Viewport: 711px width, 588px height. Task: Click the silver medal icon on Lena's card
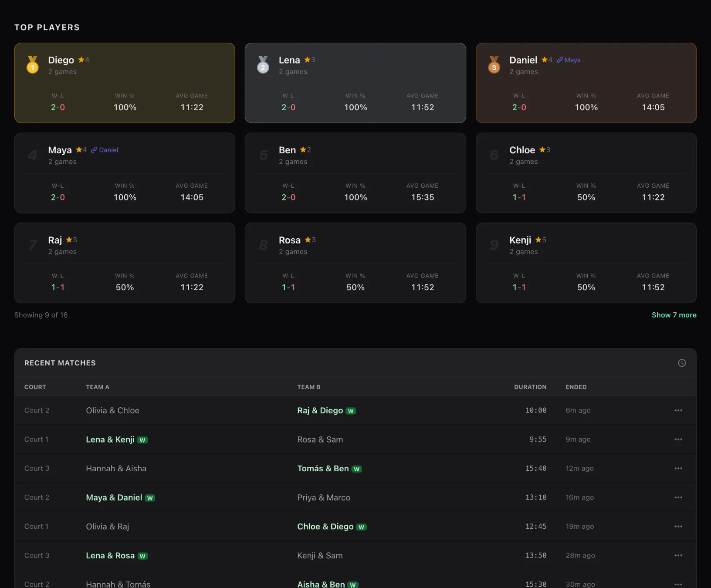(x=263, y=64)
